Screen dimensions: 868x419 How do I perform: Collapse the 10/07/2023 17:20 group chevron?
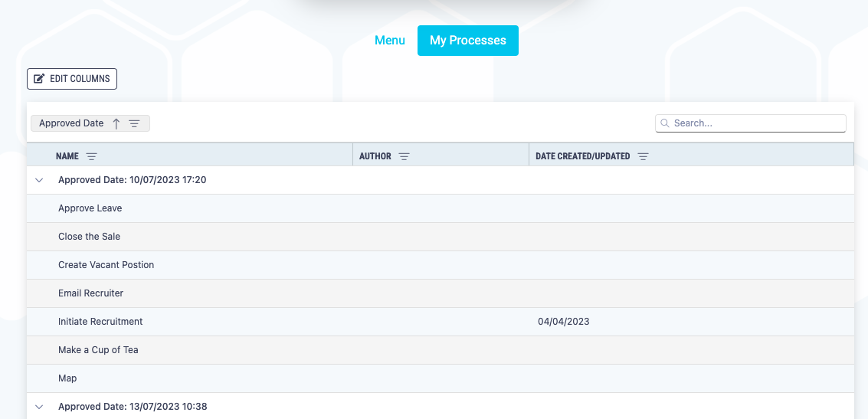click(39, 180)
